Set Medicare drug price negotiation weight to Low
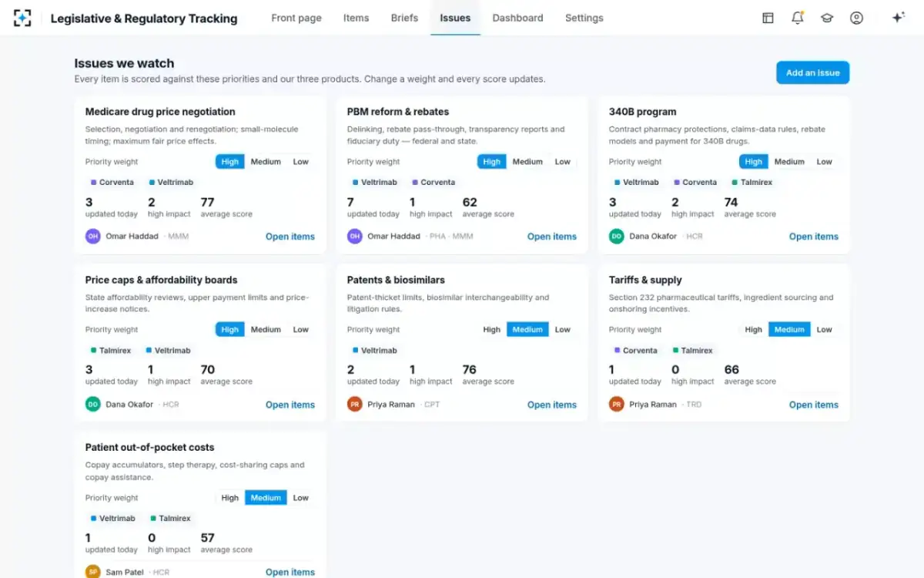 pos(301,162)
